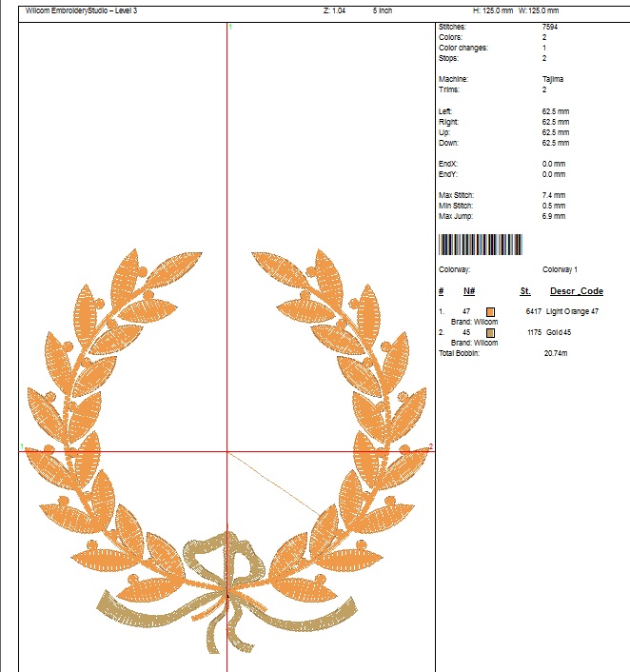Select the Tajima machine value
This screenshot has height=672, width=630.
coord(553,79)
